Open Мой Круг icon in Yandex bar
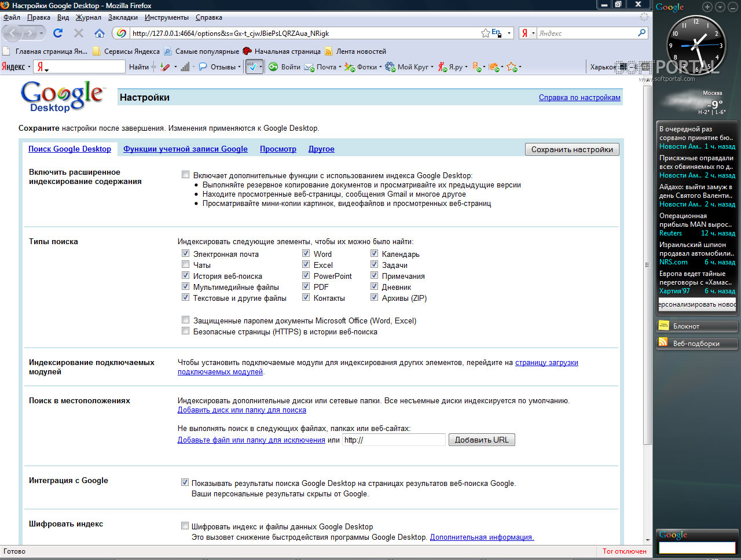Screen dimensions: 741x560 [x=390, y=67]
